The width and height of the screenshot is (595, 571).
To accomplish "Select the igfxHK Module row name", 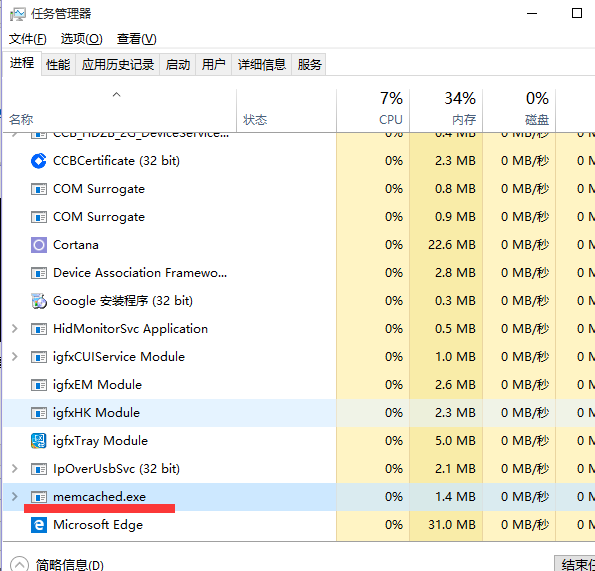I will coord(96,413).
